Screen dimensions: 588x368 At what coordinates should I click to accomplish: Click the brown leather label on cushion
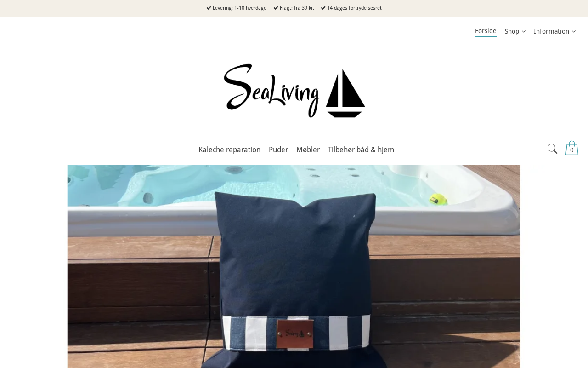tap(295, 333)
